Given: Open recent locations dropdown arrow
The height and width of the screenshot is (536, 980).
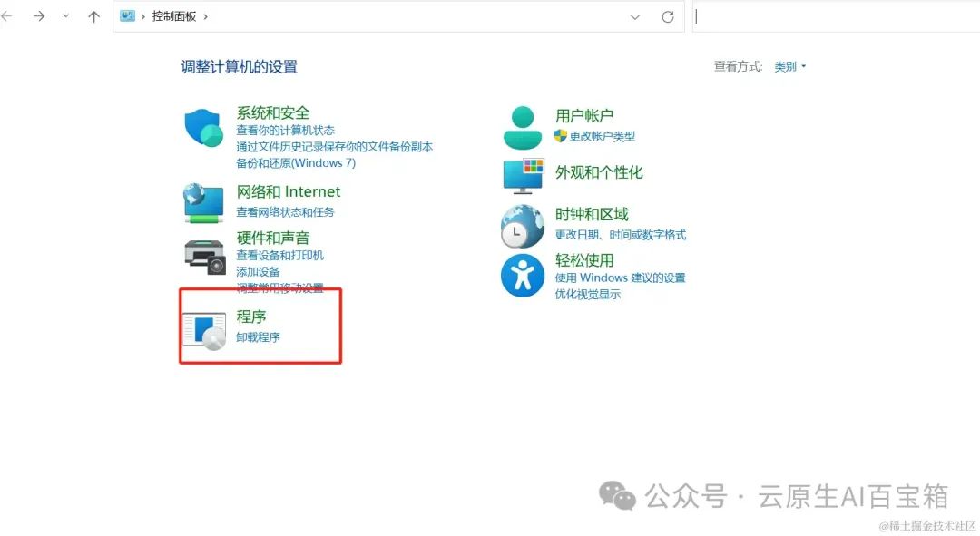Looking at the screenshot, I should tap(65, 16).
